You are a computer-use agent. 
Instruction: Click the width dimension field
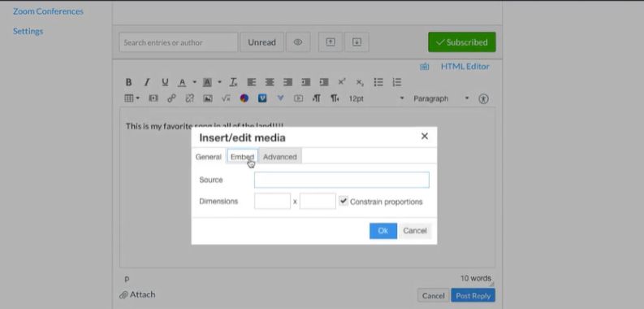coord(272,201)
